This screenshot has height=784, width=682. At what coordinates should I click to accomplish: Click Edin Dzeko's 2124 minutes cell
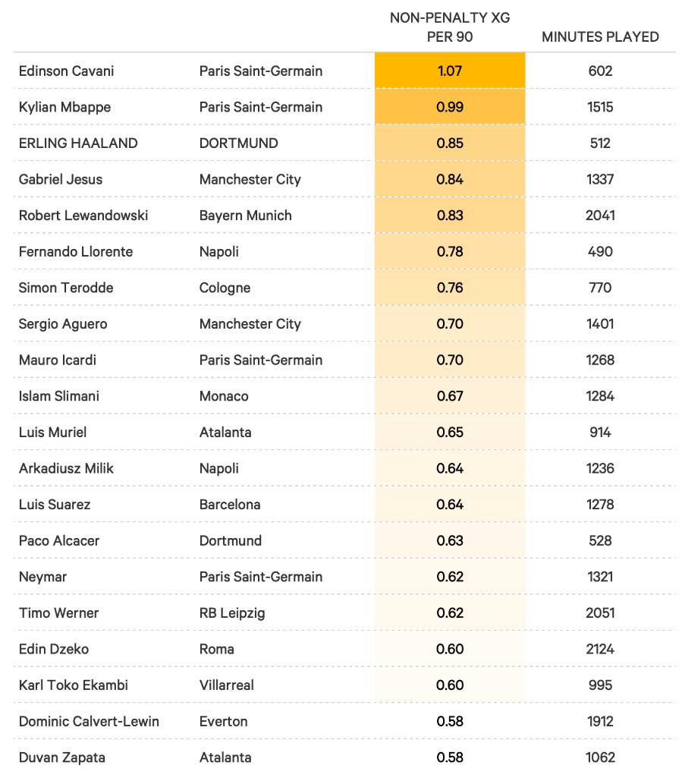coord(600,649)
